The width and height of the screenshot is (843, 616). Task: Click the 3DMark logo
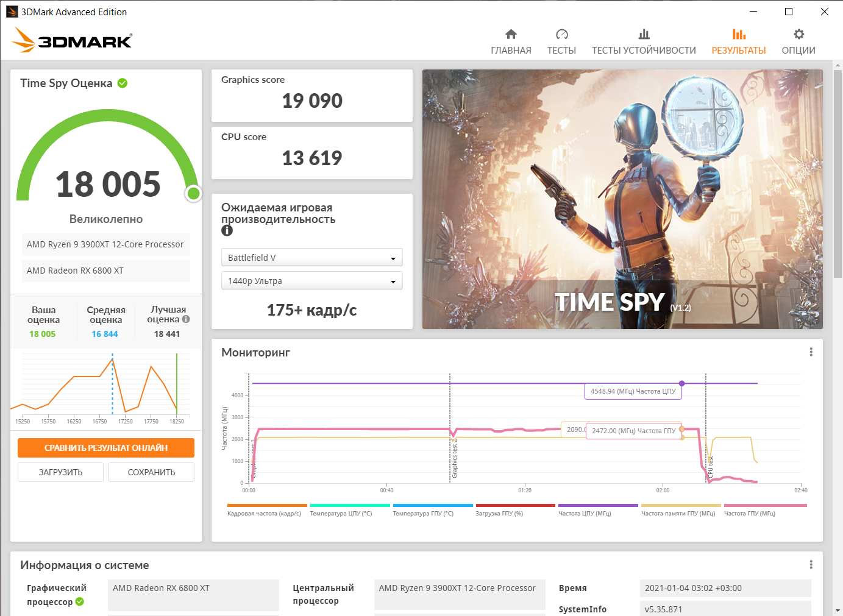click(x=72, y=40)
